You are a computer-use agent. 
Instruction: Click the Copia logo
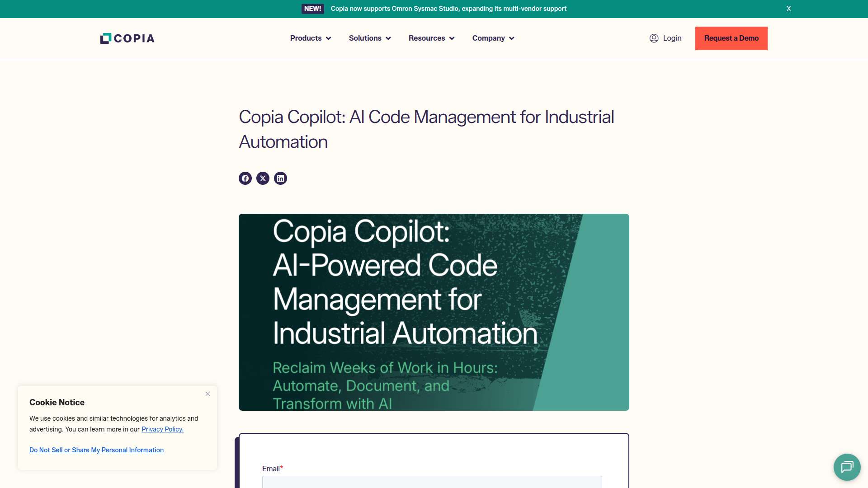127,38
